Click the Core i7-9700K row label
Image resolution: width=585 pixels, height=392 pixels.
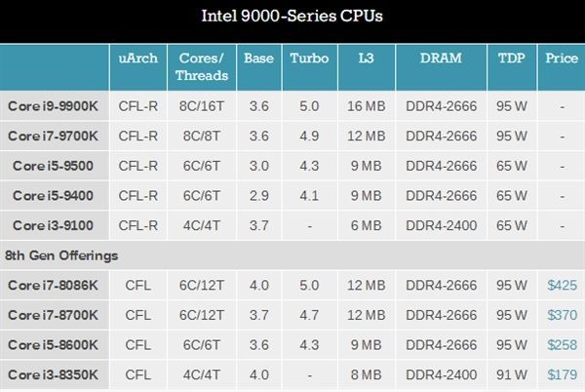pos(54,135)
